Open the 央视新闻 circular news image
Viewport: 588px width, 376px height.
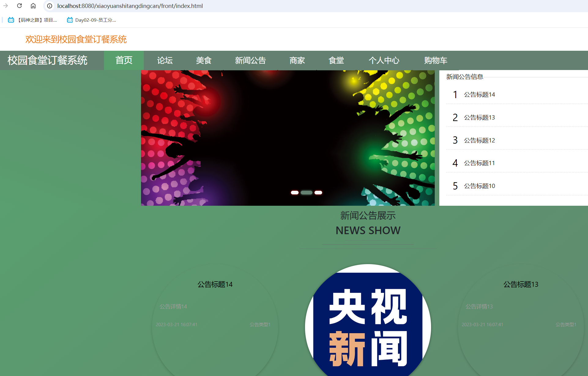[368, 320]
